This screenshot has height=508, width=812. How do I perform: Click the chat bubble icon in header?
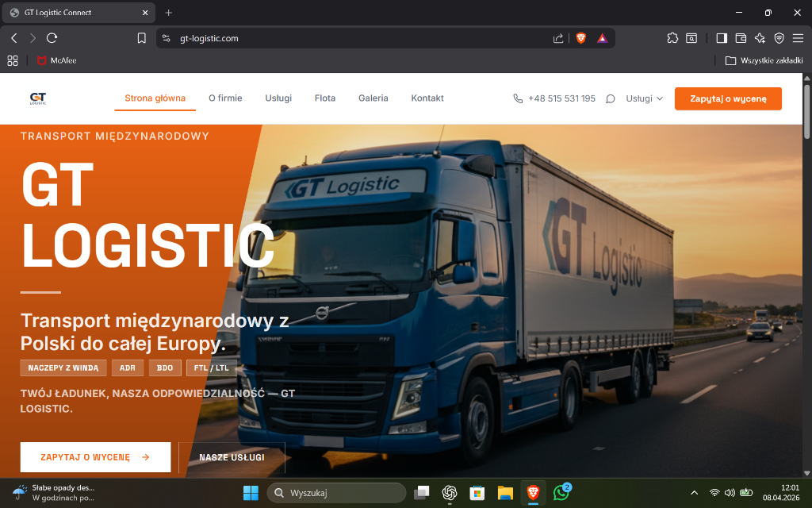pos(611,98)
